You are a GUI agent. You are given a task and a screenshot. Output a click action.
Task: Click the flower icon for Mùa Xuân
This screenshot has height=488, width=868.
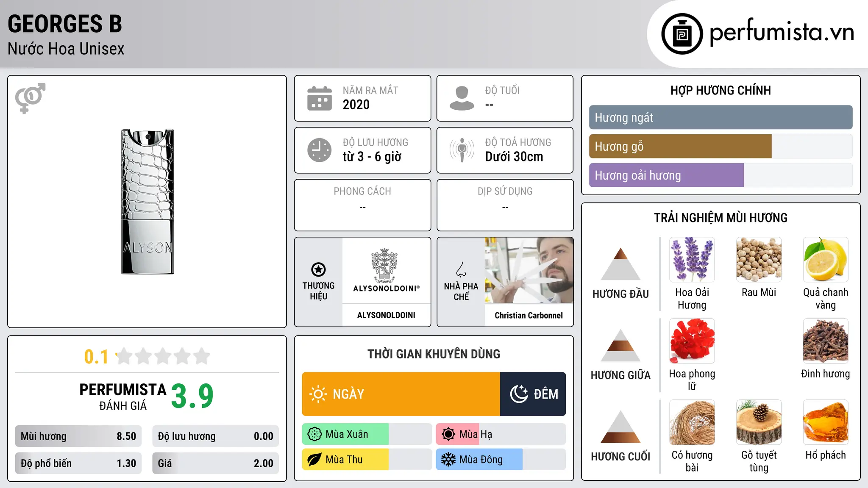point(314,434)
